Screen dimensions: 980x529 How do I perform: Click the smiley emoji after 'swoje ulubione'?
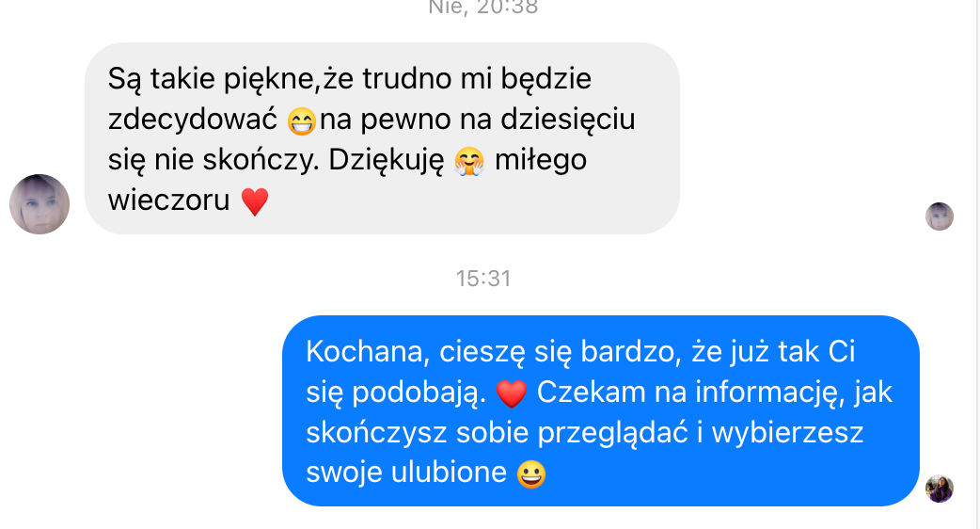tap(531, 474)
